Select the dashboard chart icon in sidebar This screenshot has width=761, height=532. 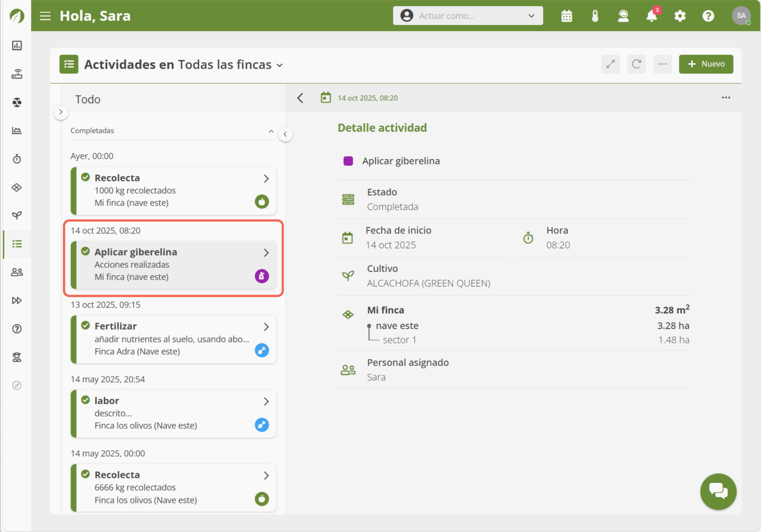point(17,45)
